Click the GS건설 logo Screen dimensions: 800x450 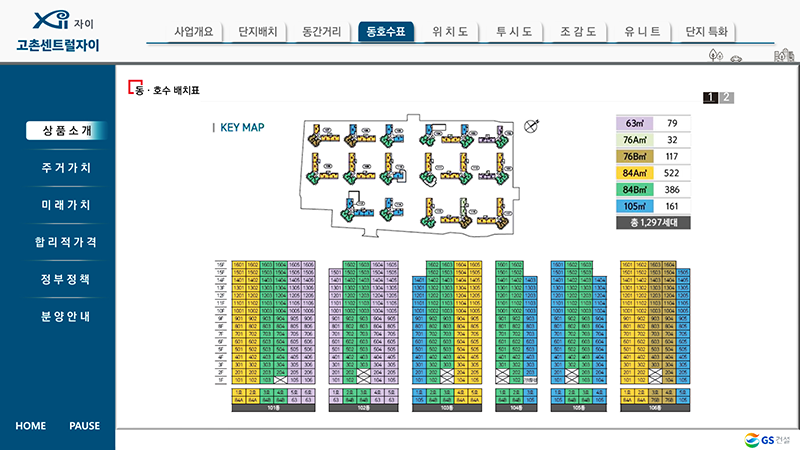(x=767, y=440)
